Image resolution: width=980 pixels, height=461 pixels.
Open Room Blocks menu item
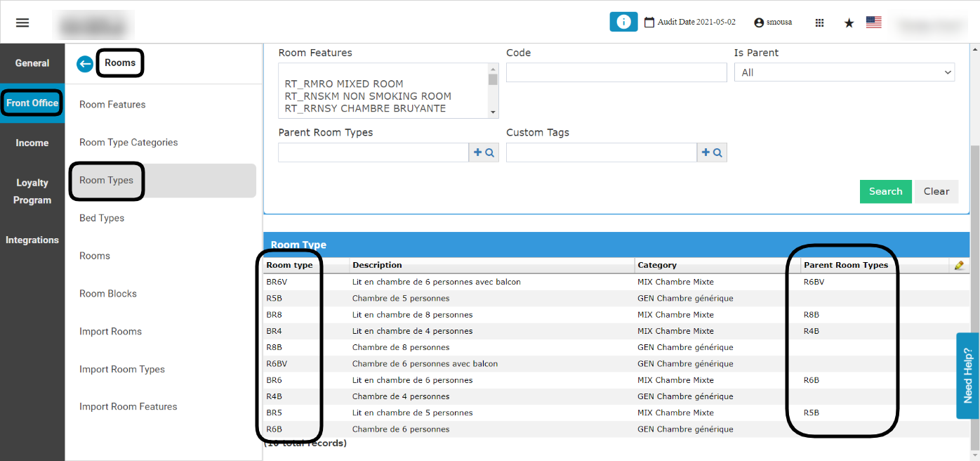pos(108,294)
